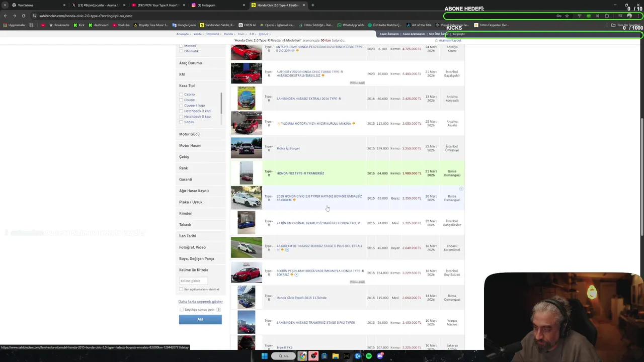
Task: Check the Hatchback 5 kapı option
Action: click(181, 117)
